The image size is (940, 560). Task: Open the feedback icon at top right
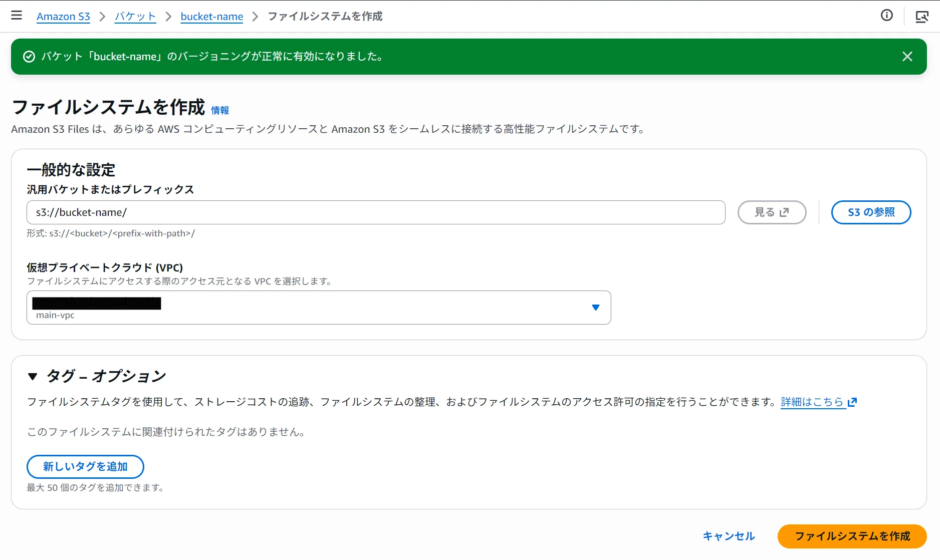pos(922,17)
